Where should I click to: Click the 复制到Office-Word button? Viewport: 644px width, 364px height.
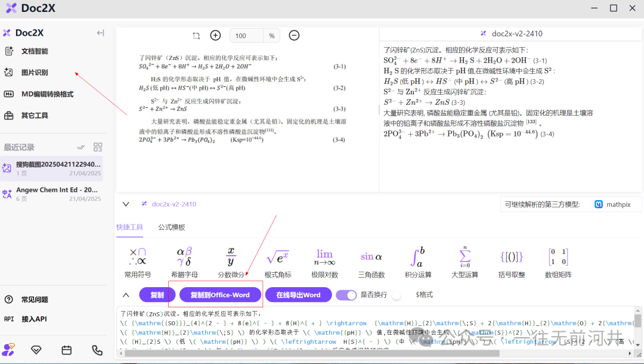tap(220, 295)
